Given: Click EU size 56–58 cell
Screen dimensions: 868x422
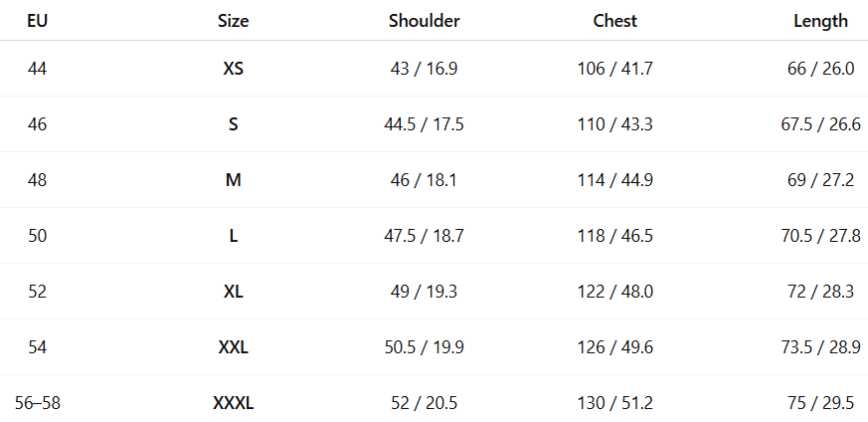Looking at the screenshot, I should click(x=38, y=403).
